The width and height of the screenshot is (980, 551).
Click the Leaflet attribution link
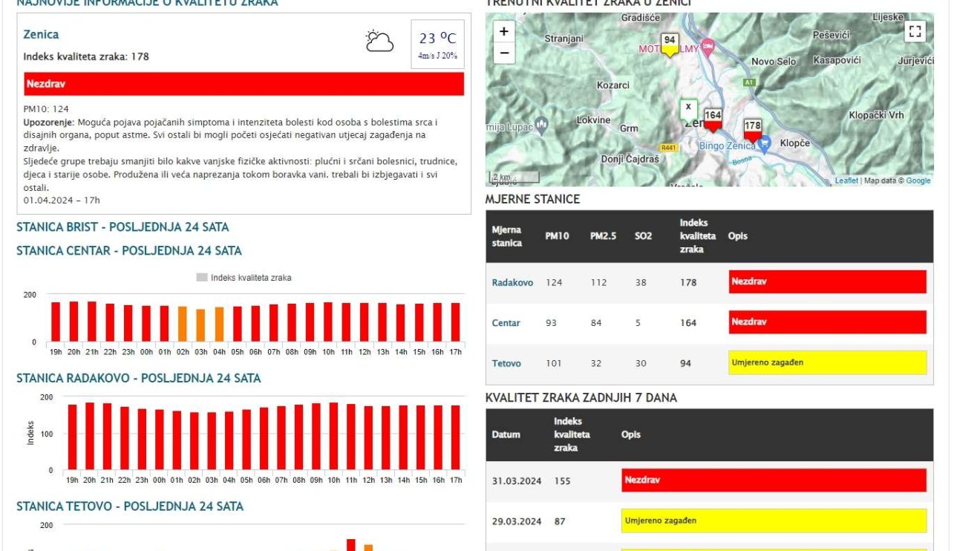[x=846, y=180]
